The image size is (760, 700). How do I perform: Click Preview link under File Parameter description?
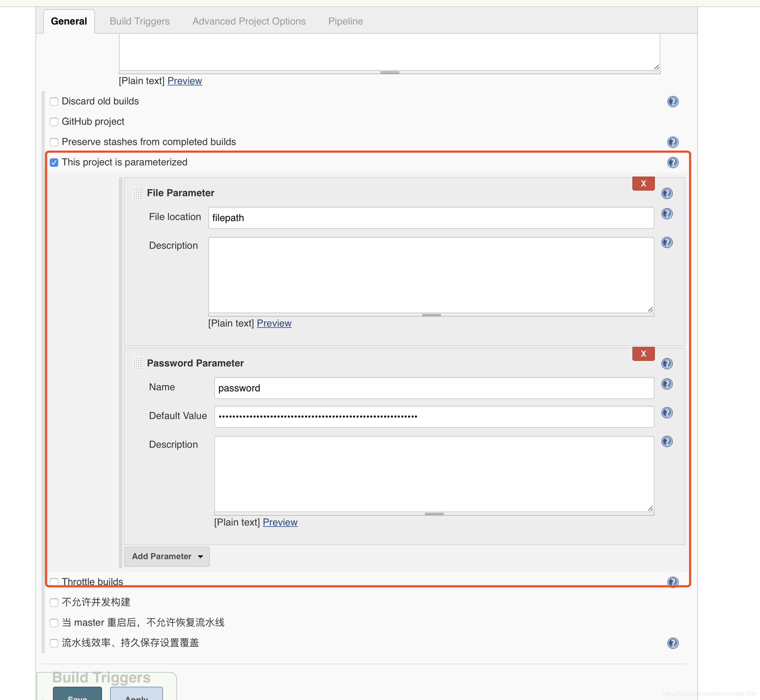274,323
